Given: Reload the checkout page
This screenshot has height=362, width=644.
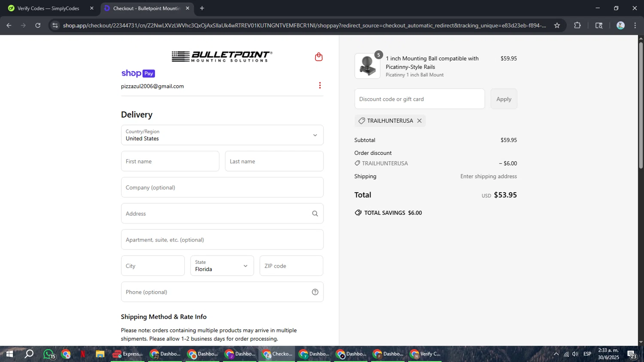Looking at the screenshot, I should pos(38,25).
